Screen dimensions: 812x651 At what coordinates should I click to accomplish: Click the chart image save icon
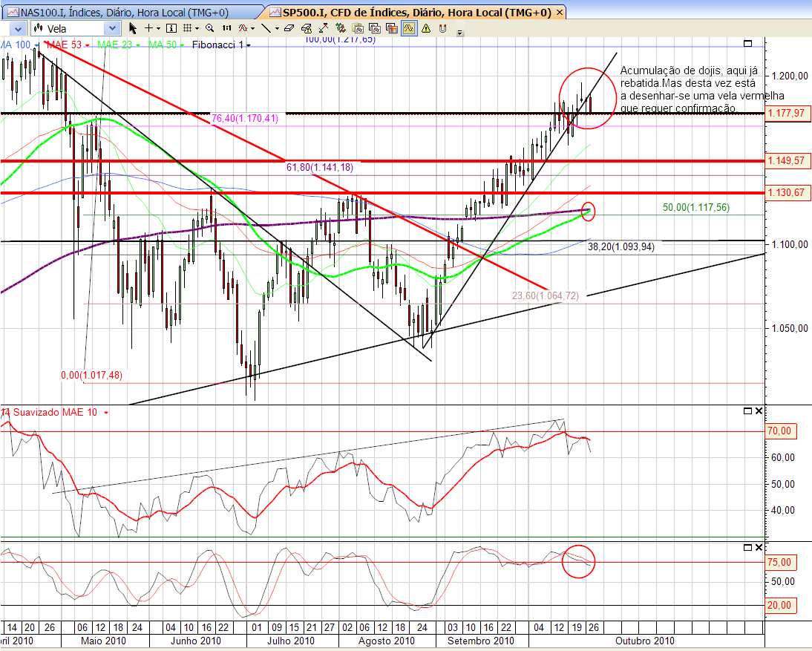pyautogui.click(x=392, y=28)
